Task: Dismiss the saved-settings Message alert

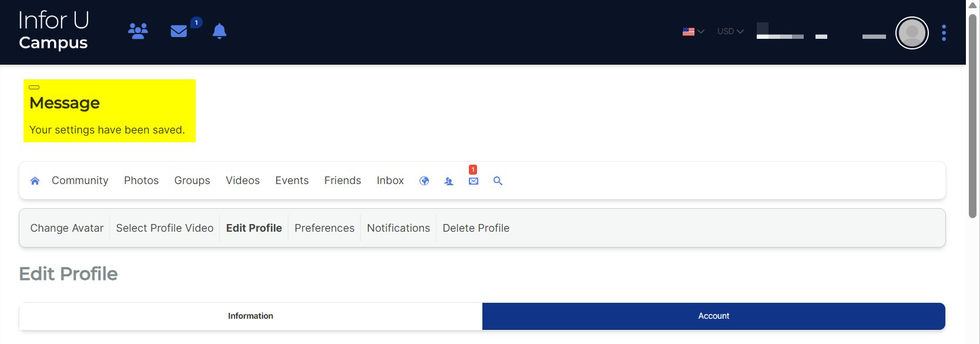Action: 34,87
